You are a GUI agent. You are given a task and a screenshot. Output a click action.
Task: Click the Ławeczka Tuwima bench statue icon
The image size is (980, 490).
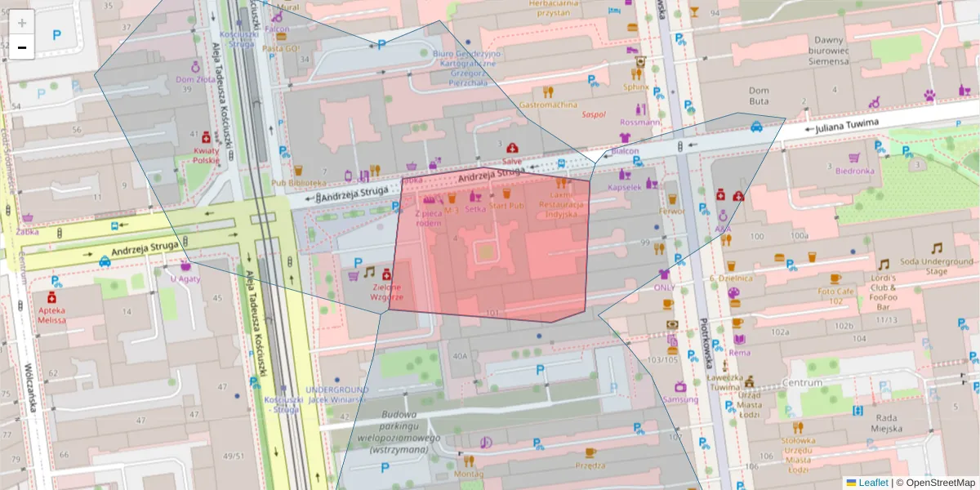tap(724, 366)
